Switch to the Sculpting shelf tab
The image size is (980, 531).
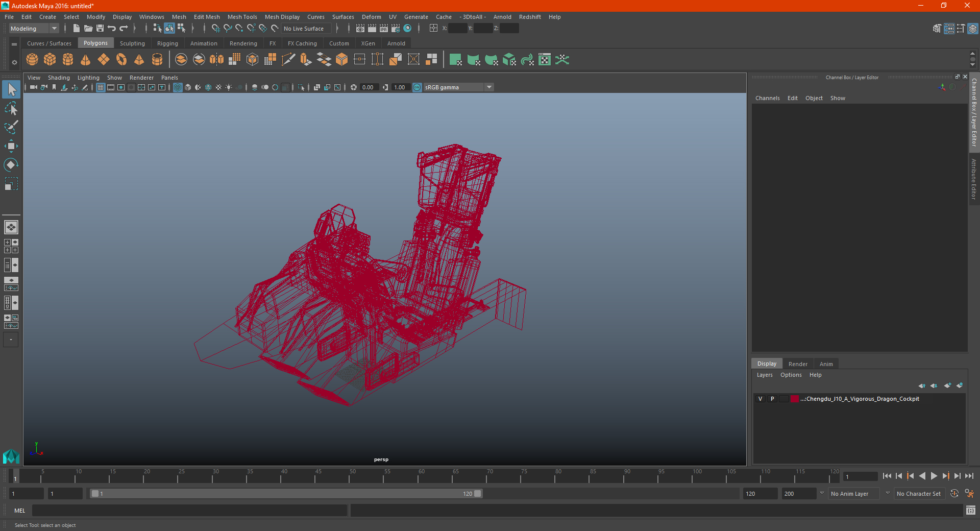point(132,43)
